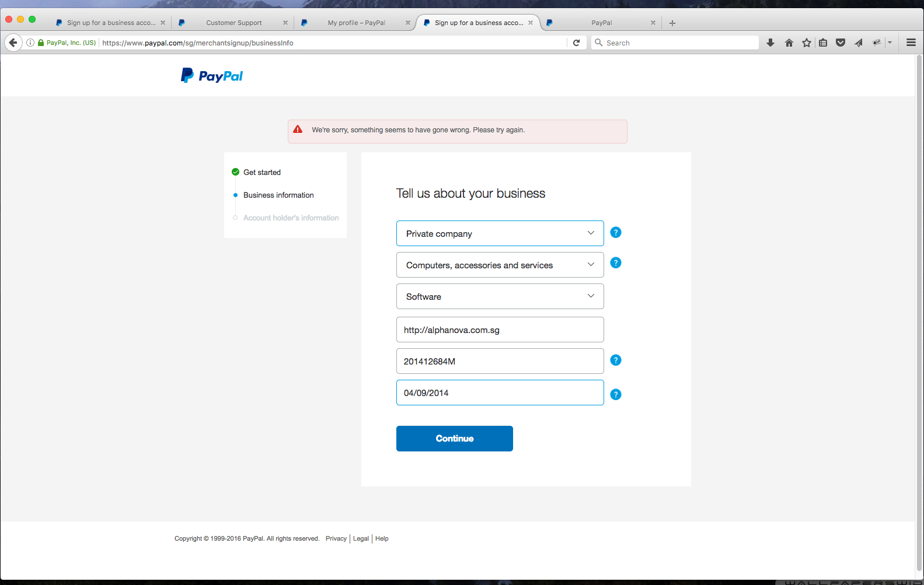
Task: Reload the page with refresh icon
Action: [576, 43]
